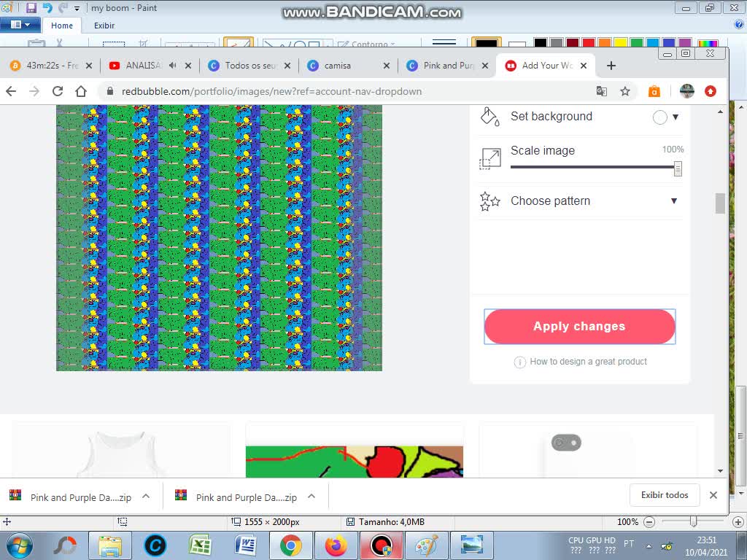Select the yellow color swatch in Paint palette
747x560 pixels.
click(620, 43)
